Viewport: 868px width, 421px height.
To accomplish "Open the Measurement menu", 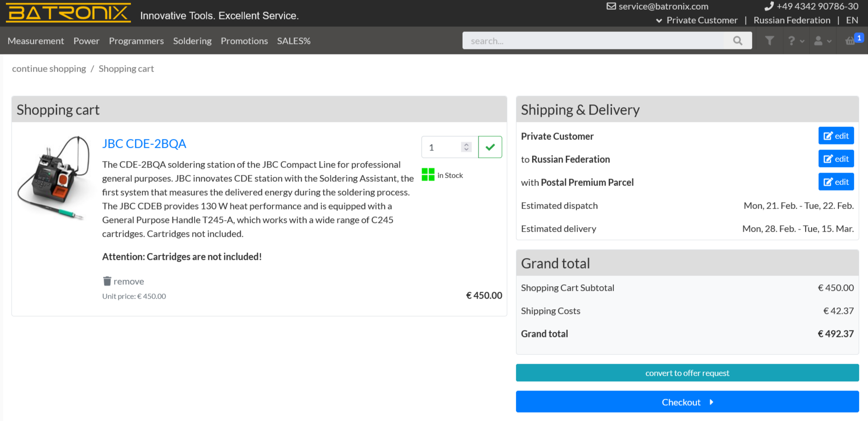I will click(36, 41).
